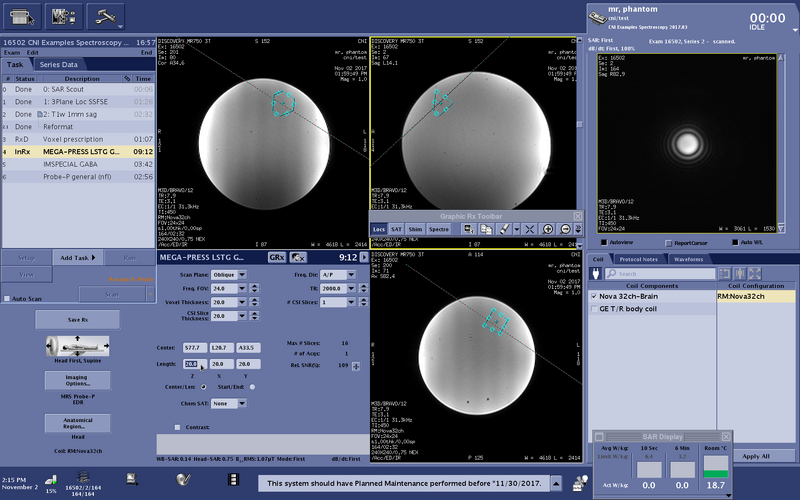Toggle the ReportCursor checkbox
The image size is (800, 500).
pyautogui.click(x=669, y=243)
